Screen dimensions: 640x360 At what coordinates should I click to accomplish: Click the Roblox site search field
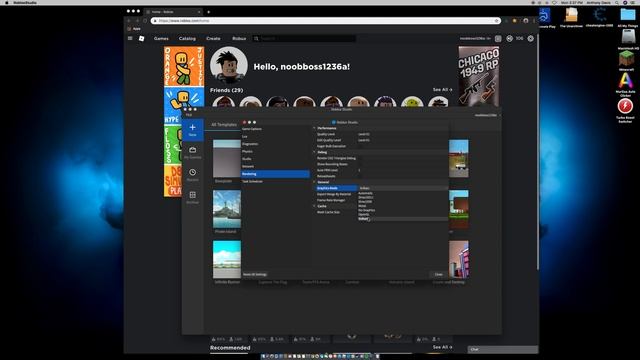point(304,39)
